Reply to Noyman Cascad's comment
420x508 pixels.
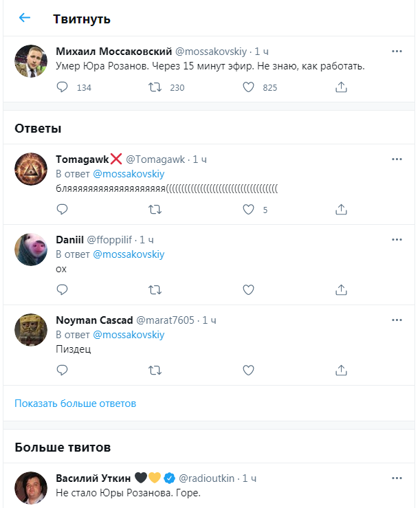63,370
